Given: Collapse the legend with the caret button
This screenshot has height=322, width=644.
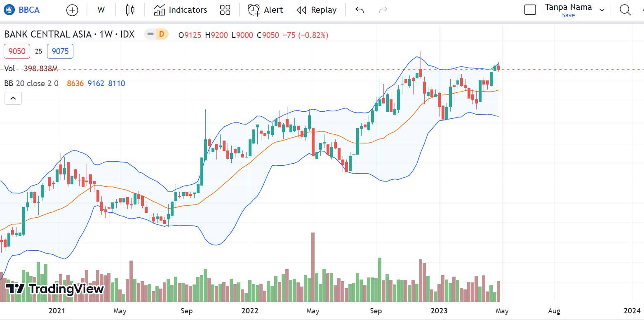Looking at the screenshot, I should pyautogui.click(x=13, y=98).
